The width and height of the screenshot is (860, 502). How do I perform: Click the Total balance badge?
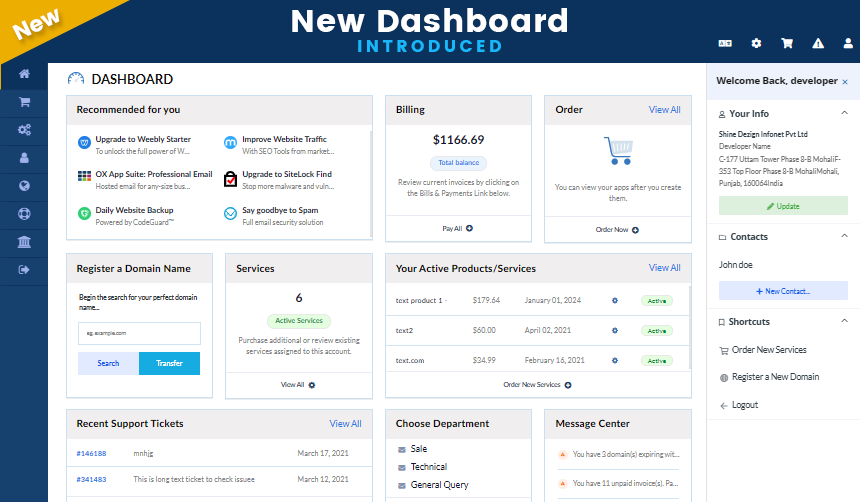[x=459, y=163]
